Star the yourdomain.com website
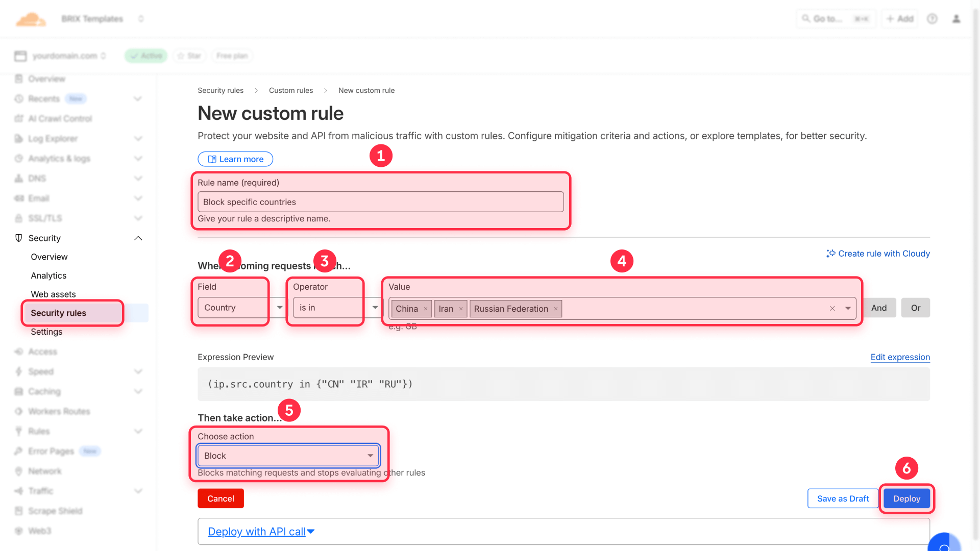Viewport: 980px width, 551px height. 189,56
